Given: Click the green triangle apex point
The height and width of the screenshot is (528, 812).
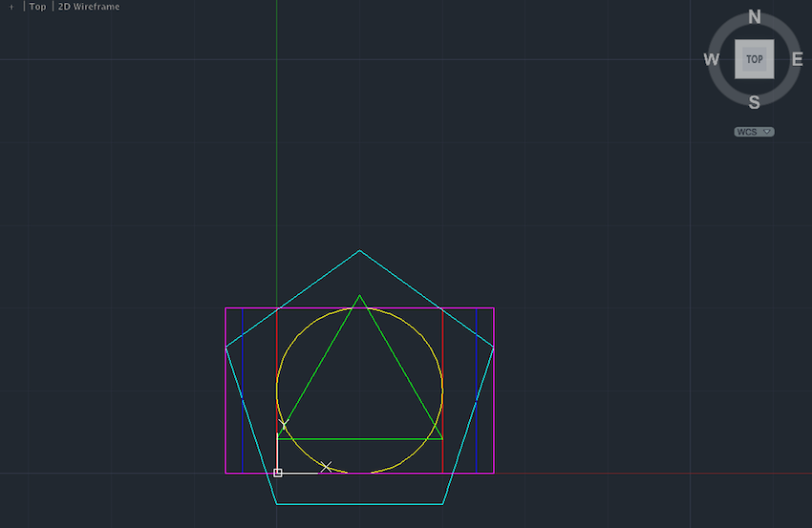Looking at the screenshot, I should coord(359,296).
